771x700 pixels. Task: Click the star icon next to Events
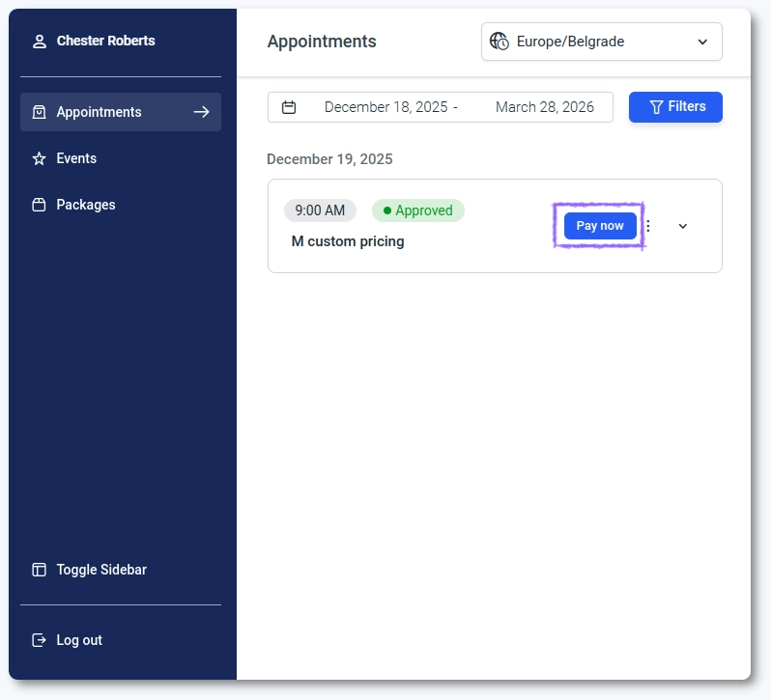(40, 158)
